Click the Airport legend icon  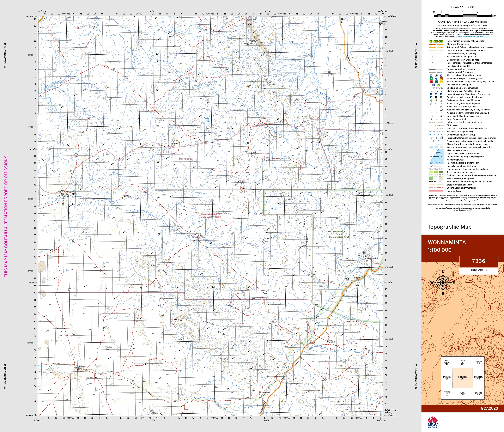(431, 76)
